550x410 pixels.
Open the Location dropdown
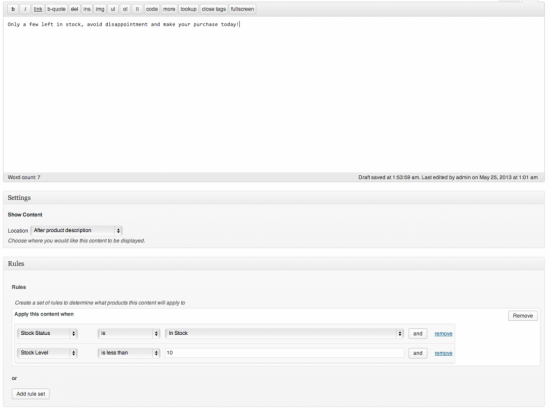76,230
